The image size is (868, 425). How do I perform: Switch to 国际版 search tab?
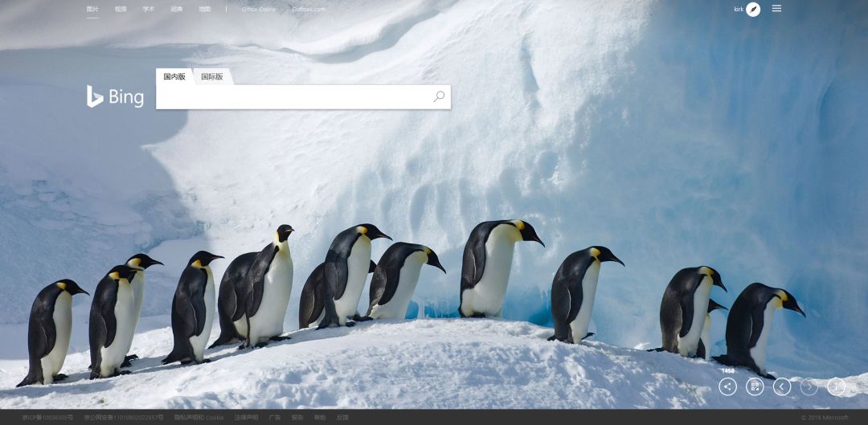tap(212, 77)
